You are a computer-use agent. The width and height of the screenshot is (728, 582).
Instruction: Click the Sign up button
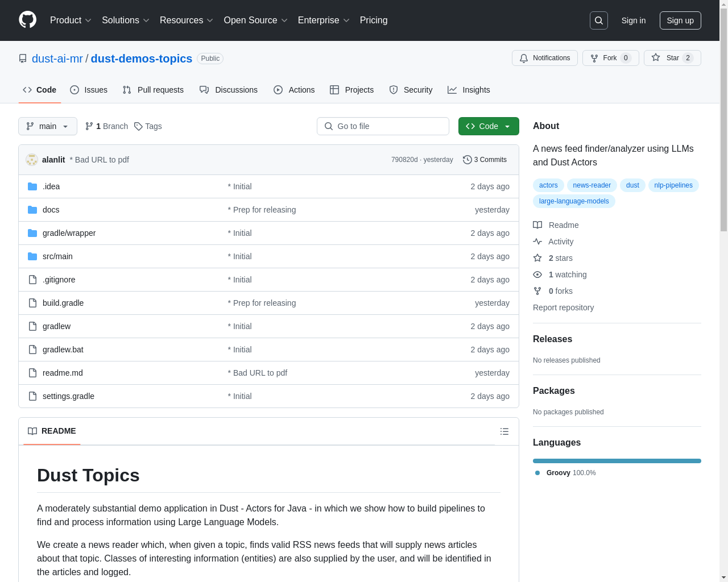(x=680, y=20)
